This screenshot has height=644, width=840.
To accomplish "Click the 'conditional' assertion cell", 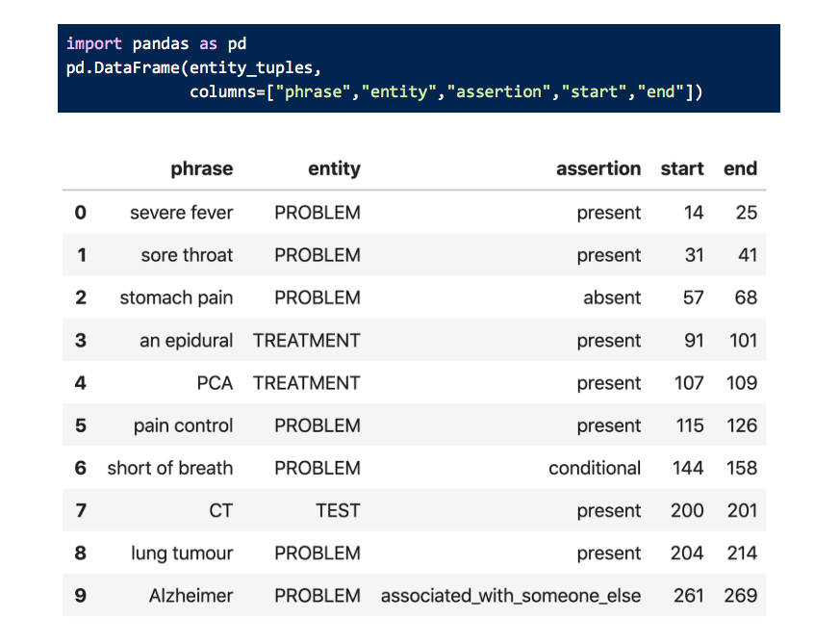I will pyautogui.click(x=594, y=468).
